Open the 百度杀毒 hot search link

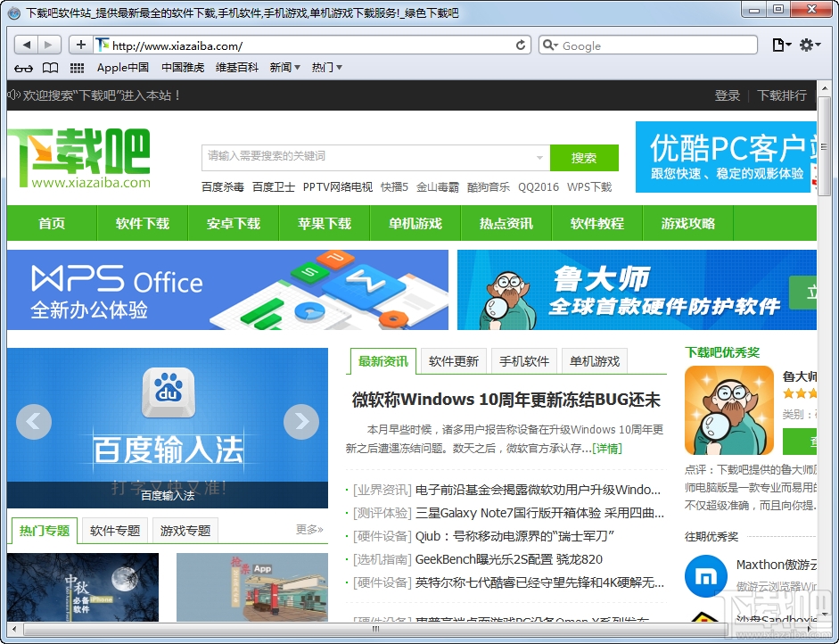223,186
